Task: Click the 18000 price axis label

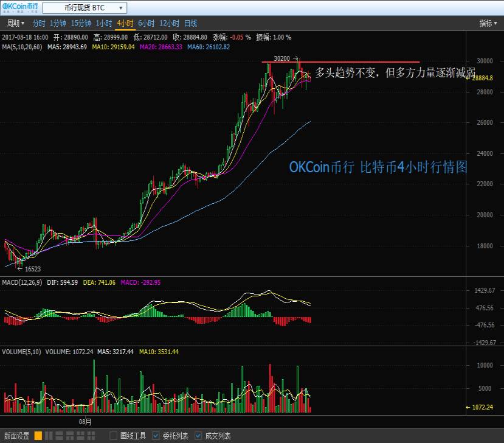Action: point(485,246)
